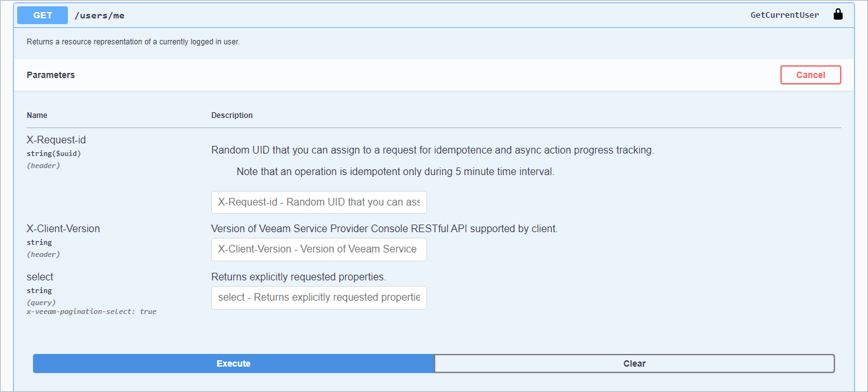Viewport: 868px width, 392px height.
Task: Click the idempotent 5 minute interval note
Action: [395, 171]
